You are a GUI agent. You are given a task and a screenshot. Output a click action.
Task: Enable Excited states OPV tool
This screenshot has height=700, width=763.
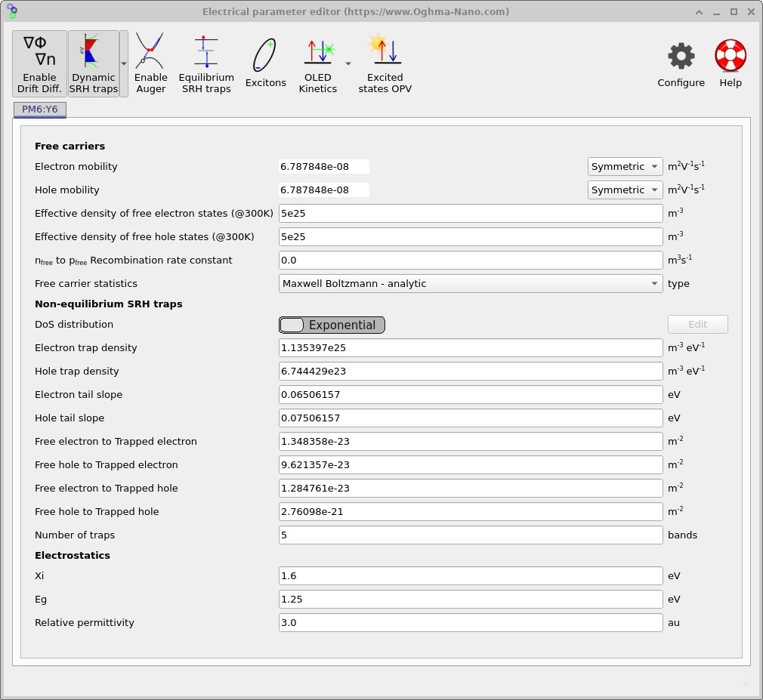(x=385, y=63)
